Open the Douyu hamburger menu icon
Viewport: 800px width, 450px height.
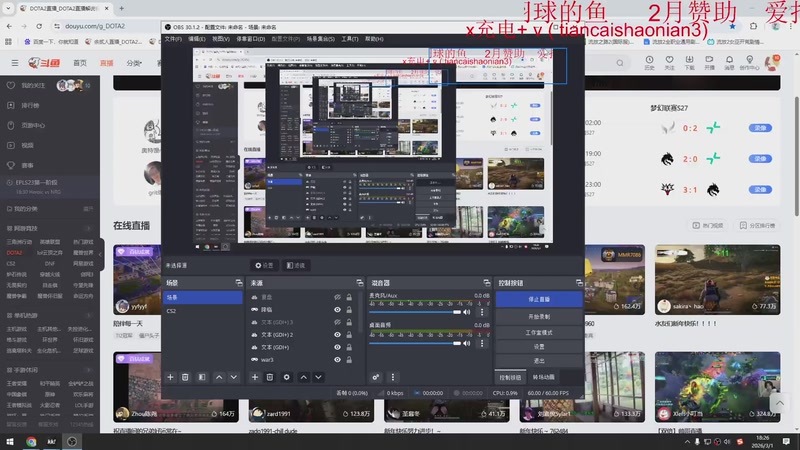pyautogui.click(x=15, y=63)
